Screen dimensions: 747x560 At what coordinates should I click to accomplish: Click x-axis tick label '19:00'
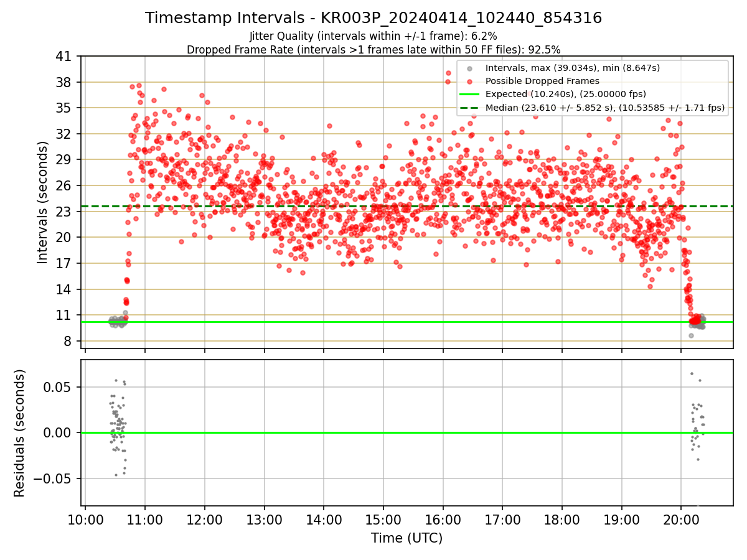coord(621,519)
